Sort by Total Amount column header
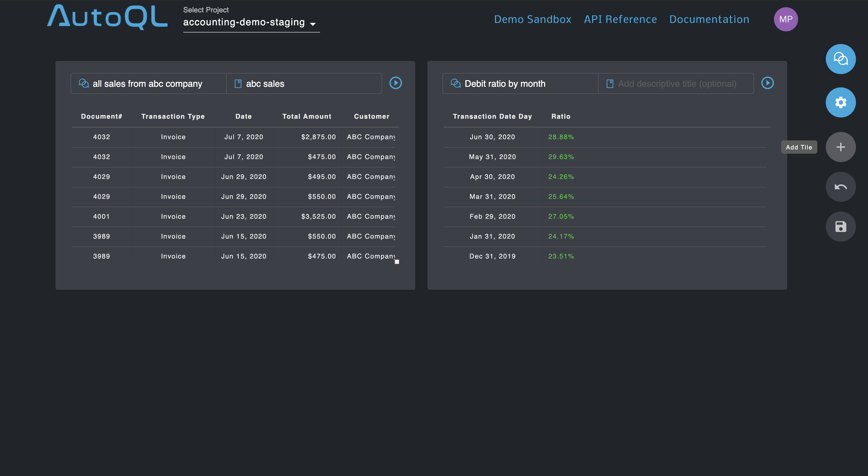The width and height of the screenshot is (868, 476). tap(307, 116)
